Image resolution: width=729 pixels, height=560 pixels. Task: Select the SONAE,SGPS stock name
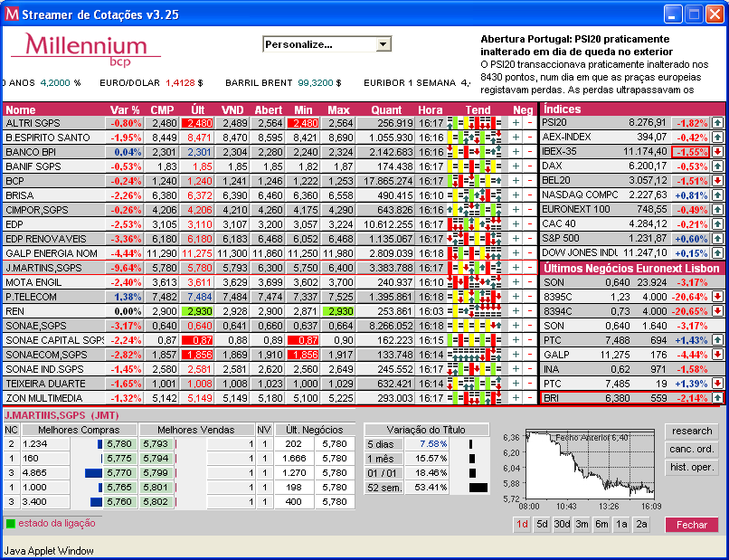point(36,326)
